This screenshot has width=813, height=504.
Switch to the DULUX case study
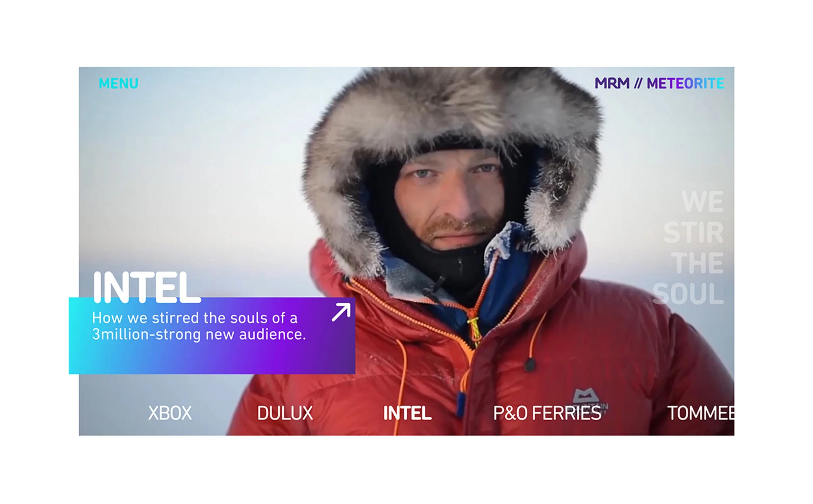285,413
